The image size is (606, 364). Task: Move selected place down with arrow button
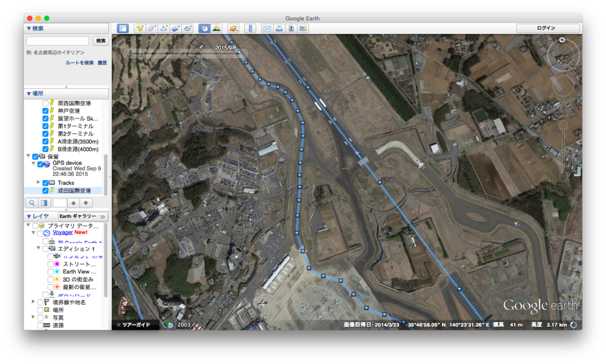(86, 203)
